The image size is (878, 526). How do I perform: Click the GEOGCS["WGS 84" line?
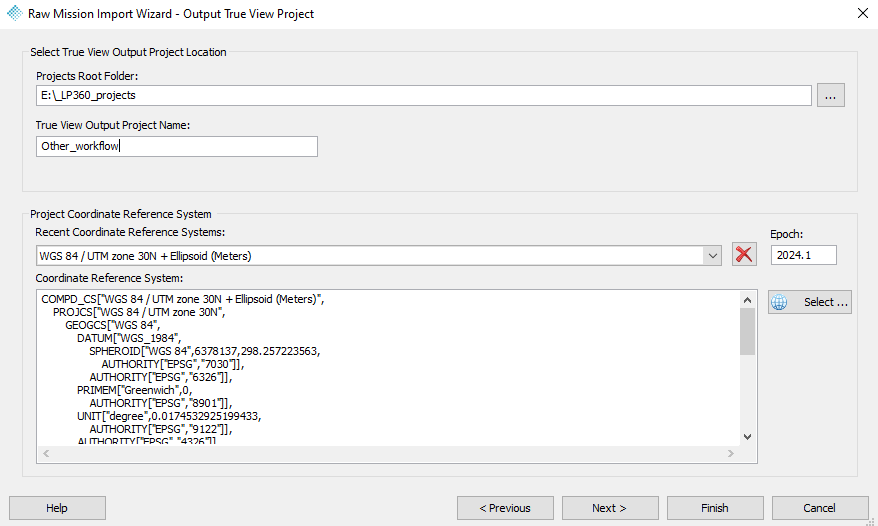point(113,325)
